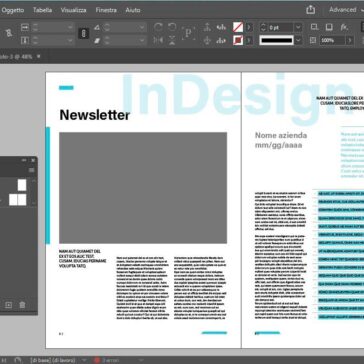Open the height field dropdown arrow
The height and width of the screenshot is (364, 364).
pyautogui.click(x=70, y=41)
